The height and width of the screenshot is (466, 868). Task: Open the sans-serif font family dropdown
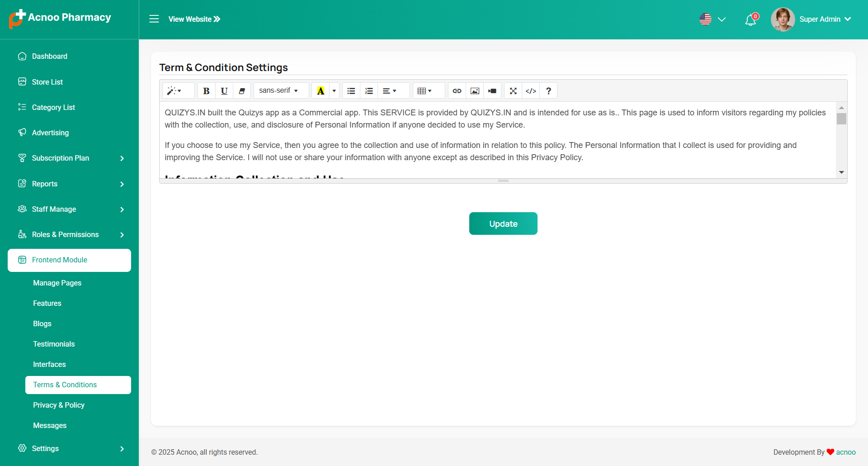click(278, 90)
